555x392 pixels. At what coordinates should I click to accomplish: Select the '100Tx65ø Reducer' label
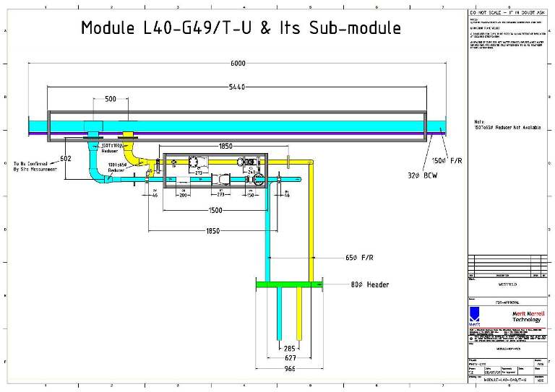click(117, 167)
